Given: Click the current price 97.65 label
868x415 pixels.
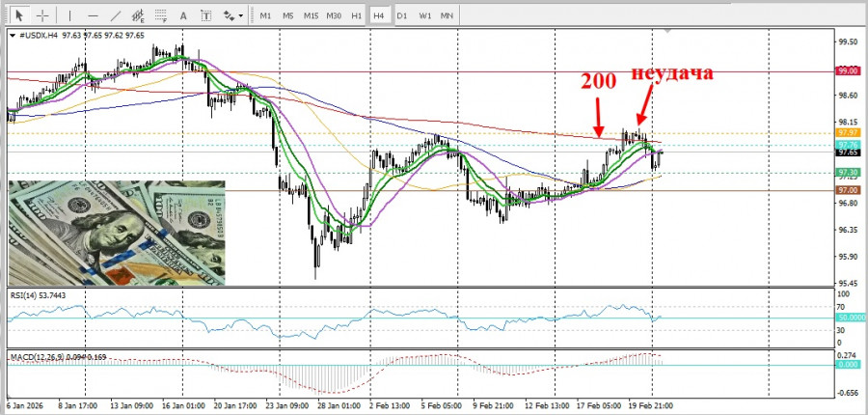Looking at the screenshot, I should point(848,152).
